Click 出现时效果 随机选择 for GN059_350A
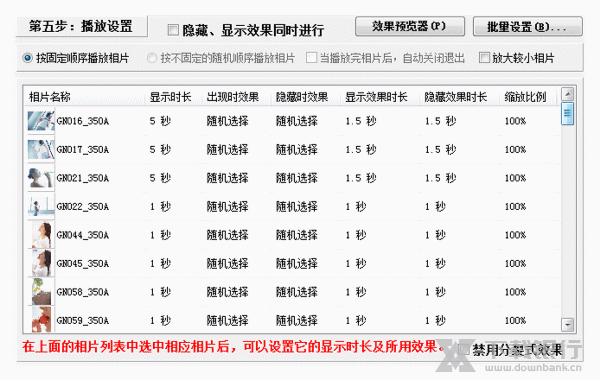The height and width of the screenshot is (380, 600). click(227, 320)
